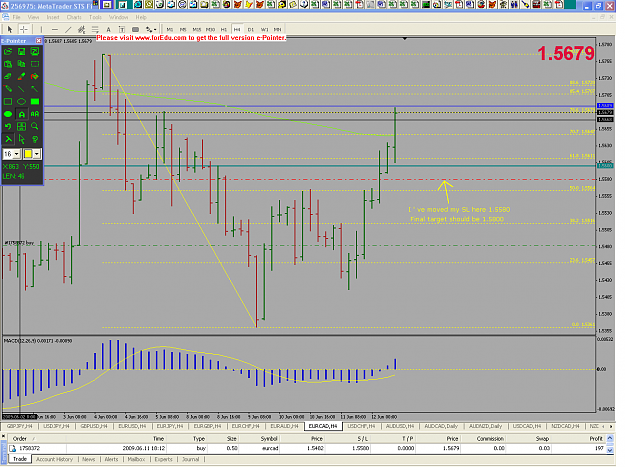
Task: Close the e-Pointer panel
Action: tap(39, 41)
